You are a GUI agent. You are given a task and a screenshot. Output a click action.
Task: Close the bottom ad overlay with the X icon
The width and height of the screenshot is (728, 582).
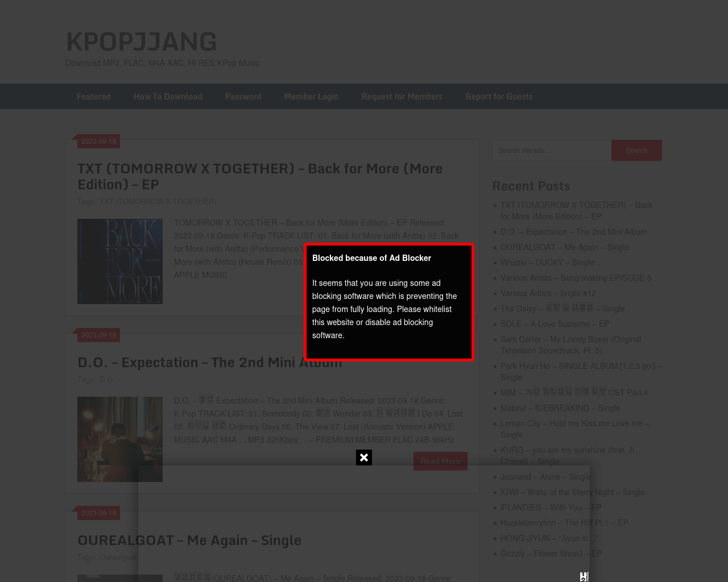pos(364,458)
